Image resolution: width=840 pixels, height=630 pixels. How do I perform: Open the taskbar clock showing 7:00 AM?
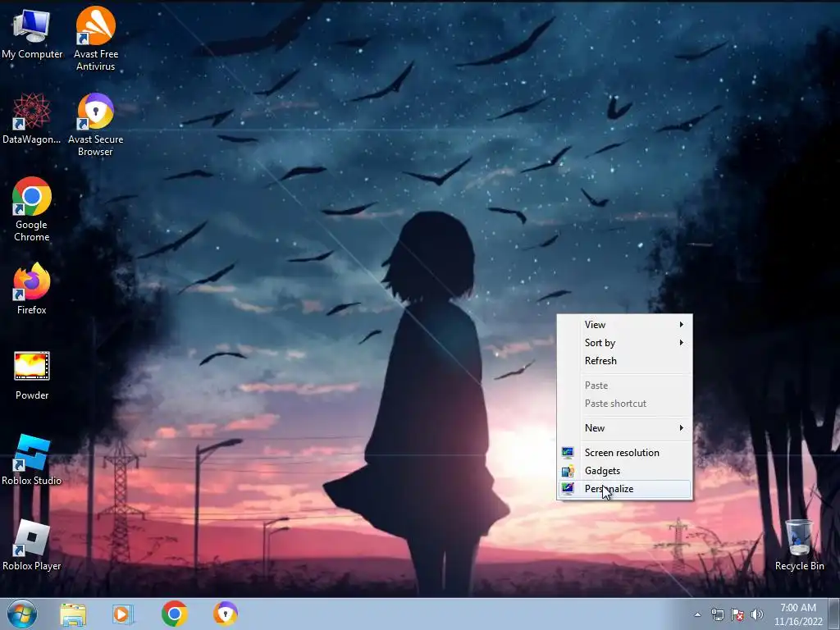(x=797, y=614)
